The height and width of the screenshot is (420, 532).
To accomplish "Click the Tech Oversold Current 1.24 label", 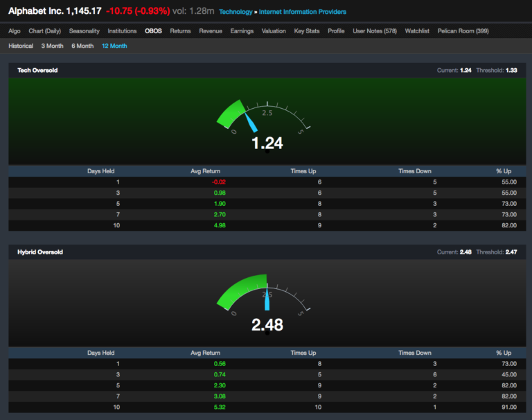I will [x=454, y=70].
